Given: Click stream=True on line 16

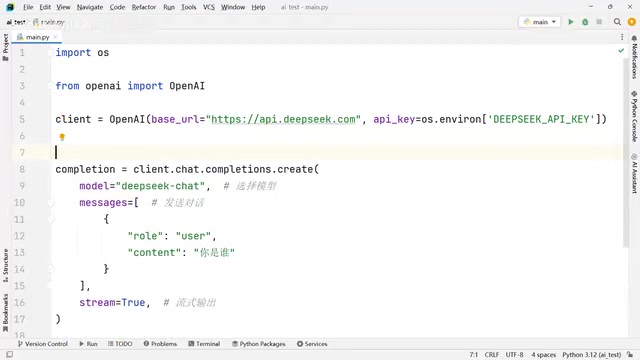Looking at the screenshot, I should (x=112, y=302).
